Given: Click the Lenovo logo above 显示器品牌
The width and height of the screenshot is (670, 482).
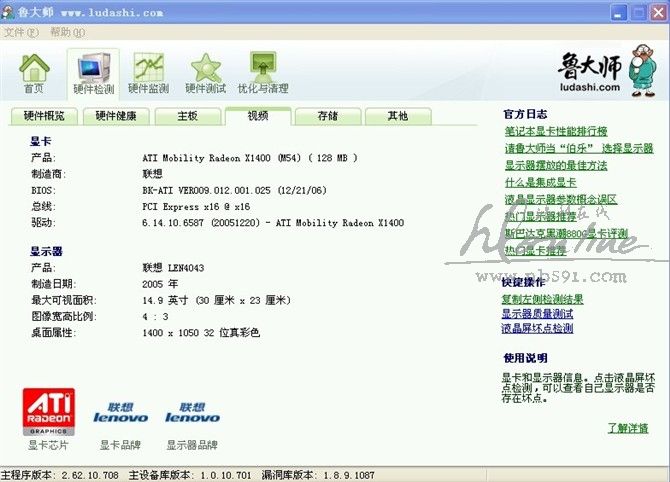Looking at the screenshot, I should pyautogui.click(x=192, y=412).
